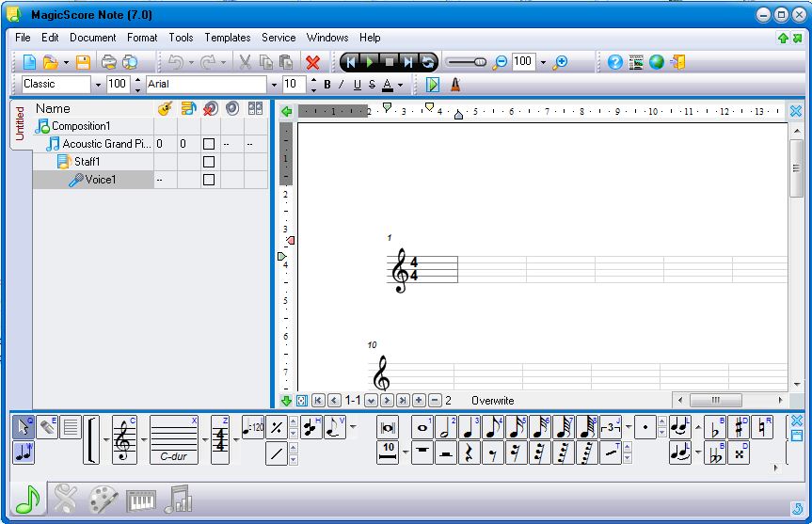Open the Document menu
Viewport: 812px width, 524px height.
pos(93,38)
